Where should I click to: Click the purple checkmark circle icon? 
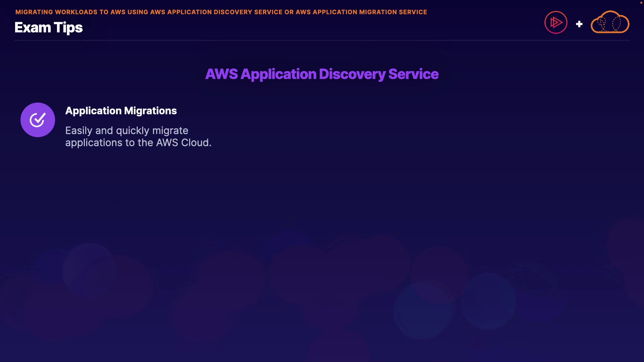(x=38, y=120)
